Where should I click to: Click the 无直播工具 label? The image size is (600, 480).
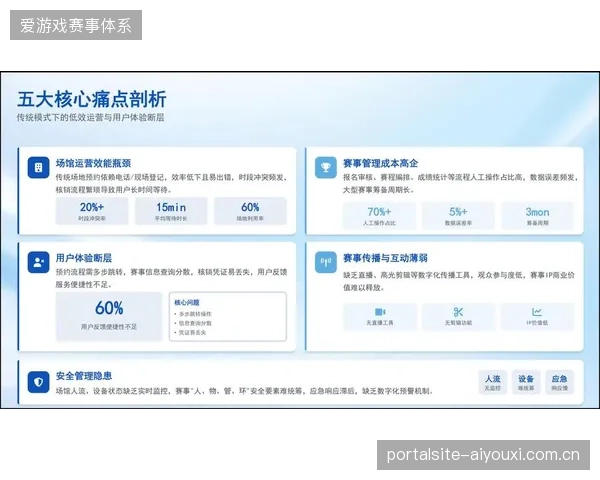(x=380, y=323)
